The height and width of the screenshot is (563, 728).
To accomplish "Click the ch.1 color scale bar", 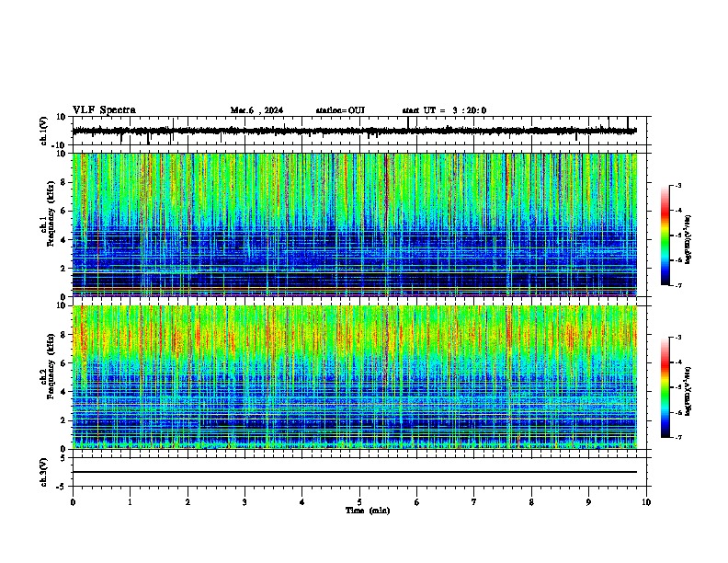I will coord(665,236).
